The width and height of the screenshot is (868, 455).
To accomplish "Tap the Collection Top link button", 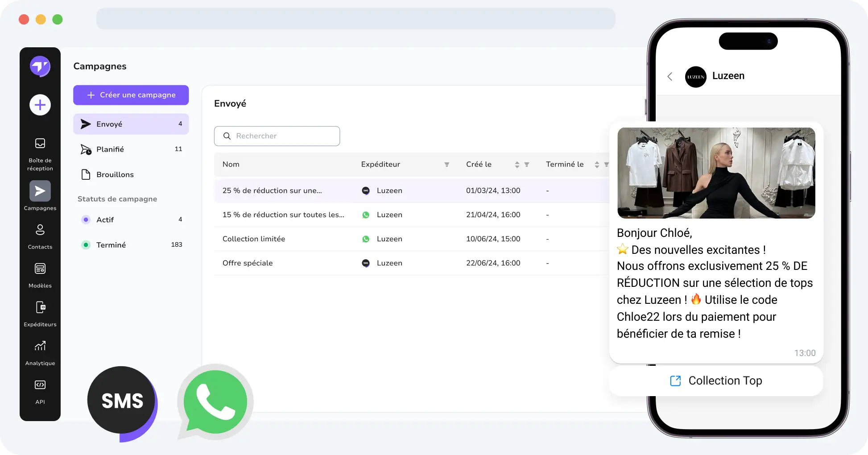I will point(716,381).
